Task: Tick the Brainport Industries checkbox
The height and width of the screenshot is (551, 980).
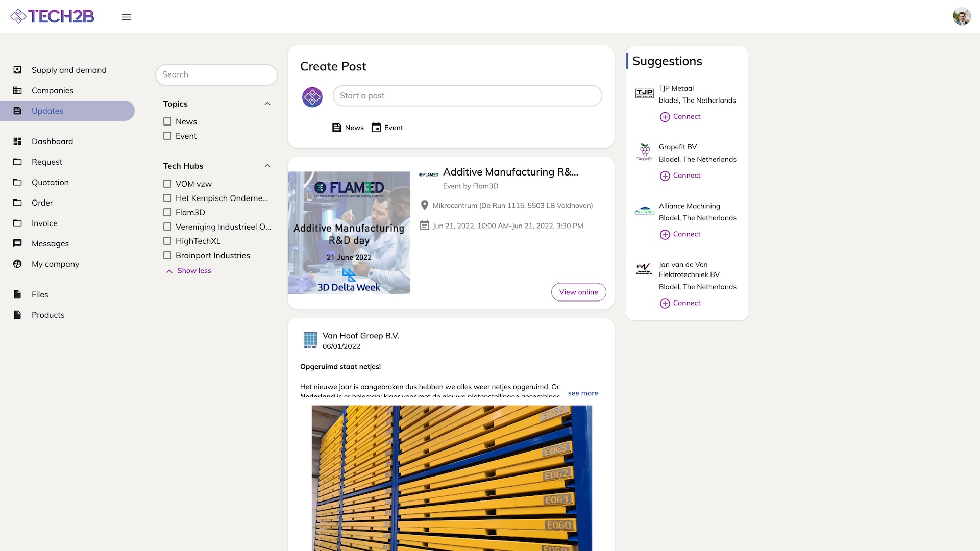Action: (x=167, y=255)
